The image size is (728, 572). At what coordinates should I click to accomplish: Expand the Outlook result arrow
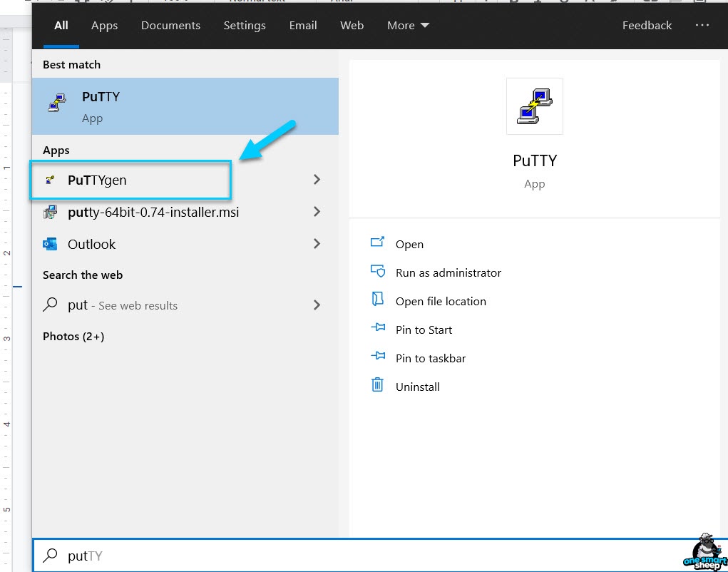click(x=317, y=244)
